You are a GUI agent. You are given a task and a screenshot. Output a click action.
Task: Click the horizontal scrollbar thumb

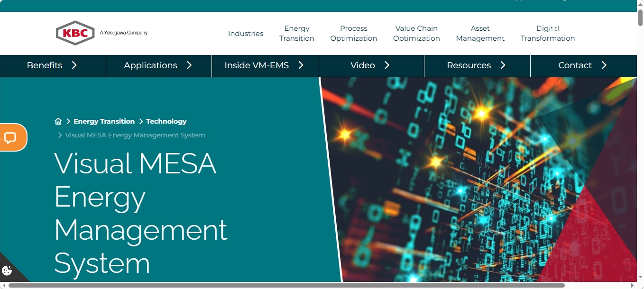(286, 285)
